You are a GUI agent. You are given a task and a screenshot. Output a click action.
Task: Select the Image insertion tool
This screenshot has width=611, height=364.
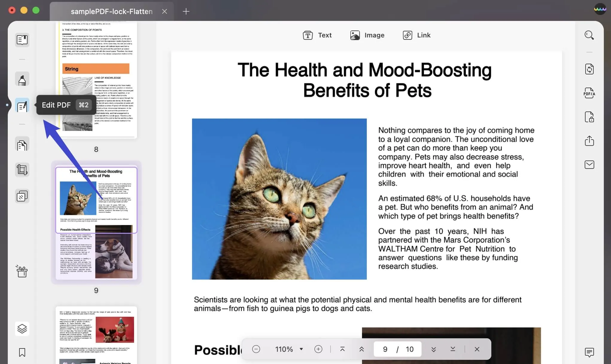click(367, 35)
